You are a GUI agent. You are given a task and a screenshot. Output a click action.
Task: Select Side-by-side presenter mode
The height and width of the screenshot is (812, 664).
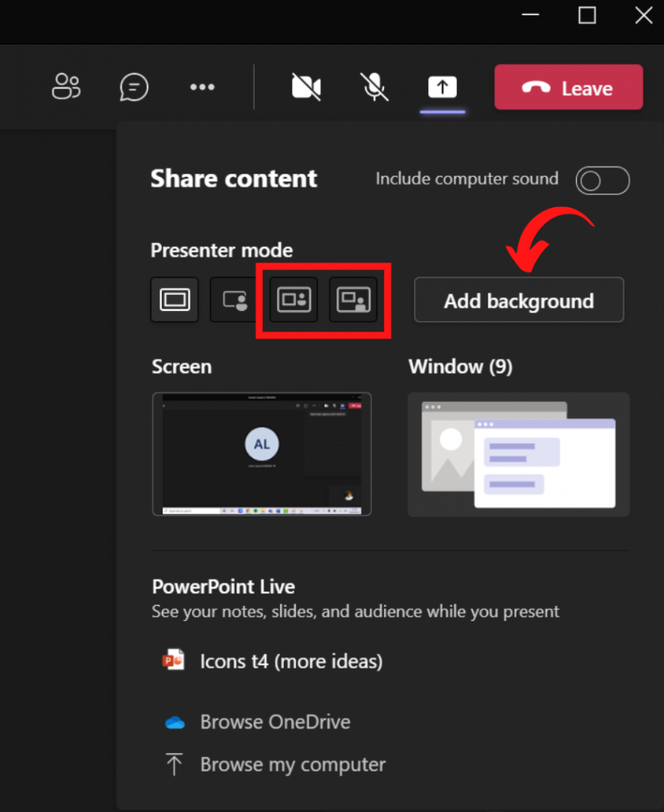(294, 300)
